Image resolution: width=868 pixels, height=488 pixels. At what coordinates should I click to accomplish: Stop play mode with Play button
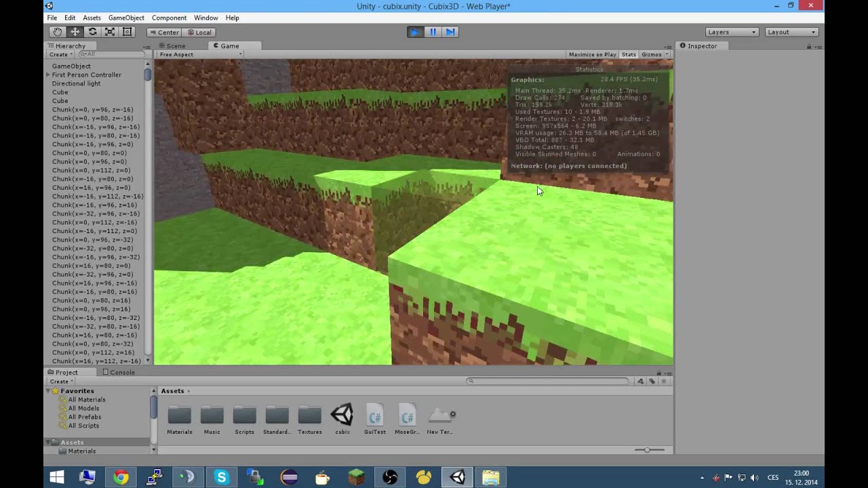tap(415, 32)
